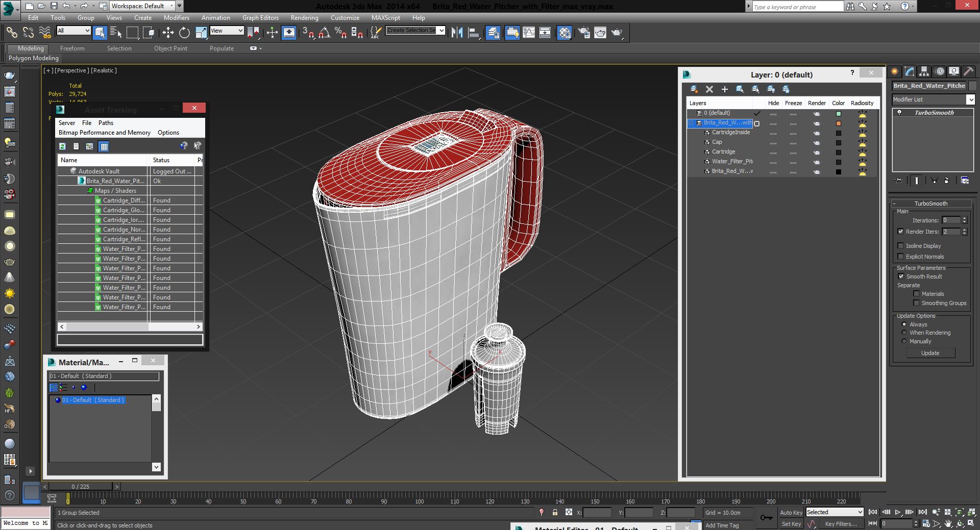The height and width of the screenshot is (530, 980).
Task: Open the Create command panel tab
Action: (x=895, y=71)
